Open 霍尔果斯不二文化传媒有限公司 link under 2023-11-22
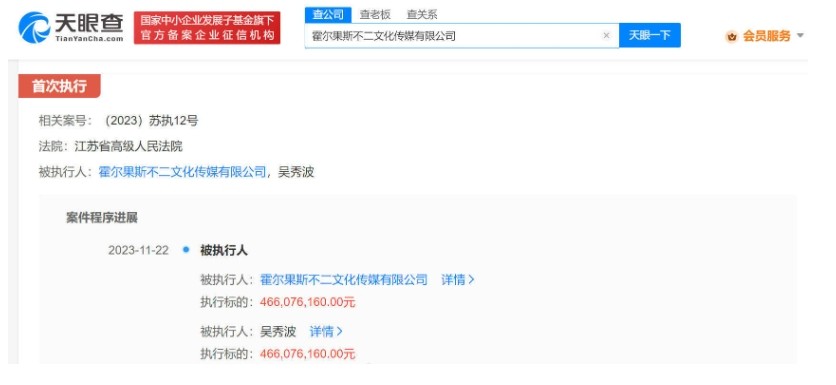 343,279
